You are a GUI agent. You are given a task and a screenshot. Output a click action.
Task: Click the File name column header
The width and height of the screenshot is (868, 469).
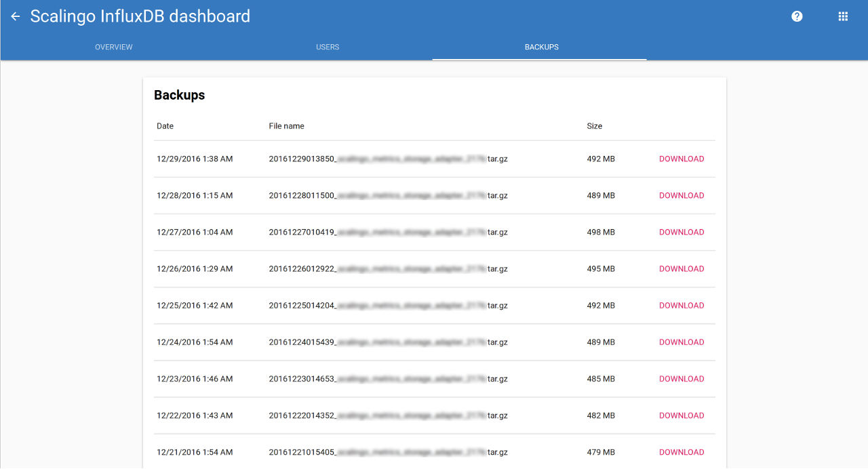pyautogui.click(x=286, y=126)
